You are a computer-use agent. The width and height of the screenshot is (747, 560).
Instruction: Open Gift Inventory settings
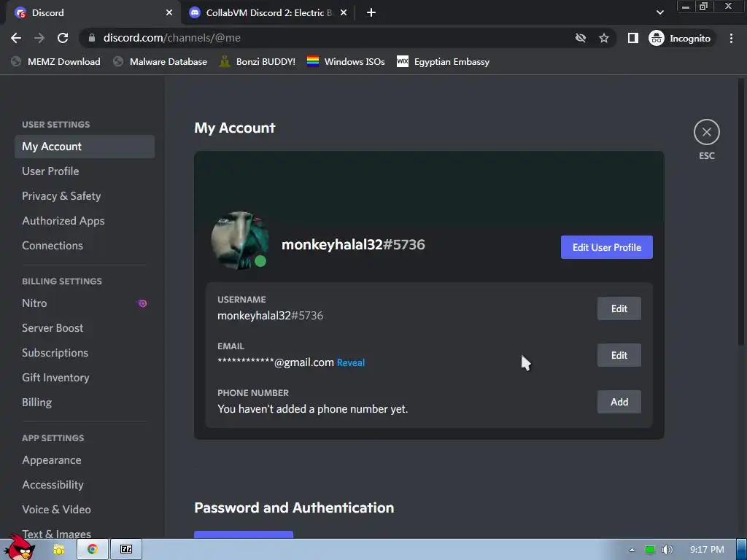pyautogui.click(x=85, y=378)
